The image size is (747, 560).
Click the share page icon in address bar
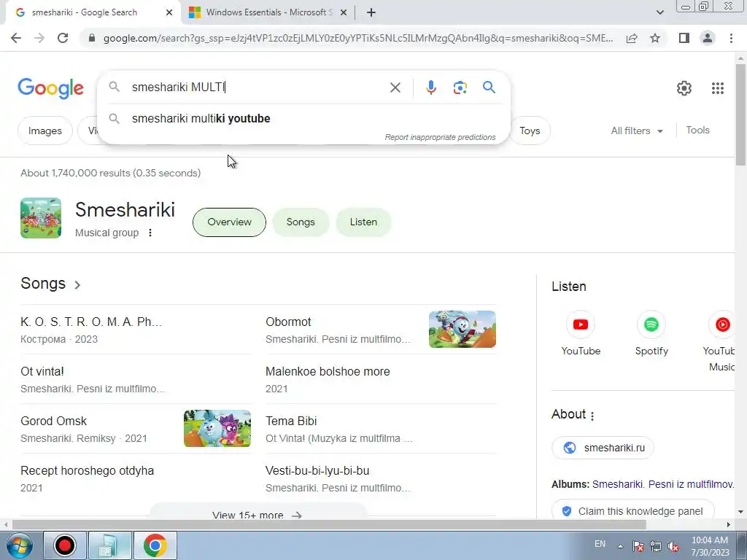[632, 38]
